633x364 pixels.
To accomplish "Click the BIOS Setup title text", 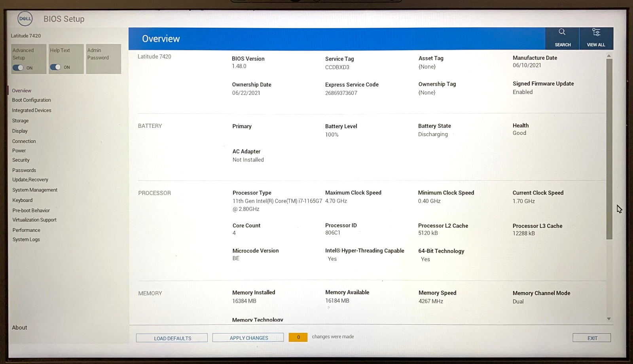I will coord(64,19).
